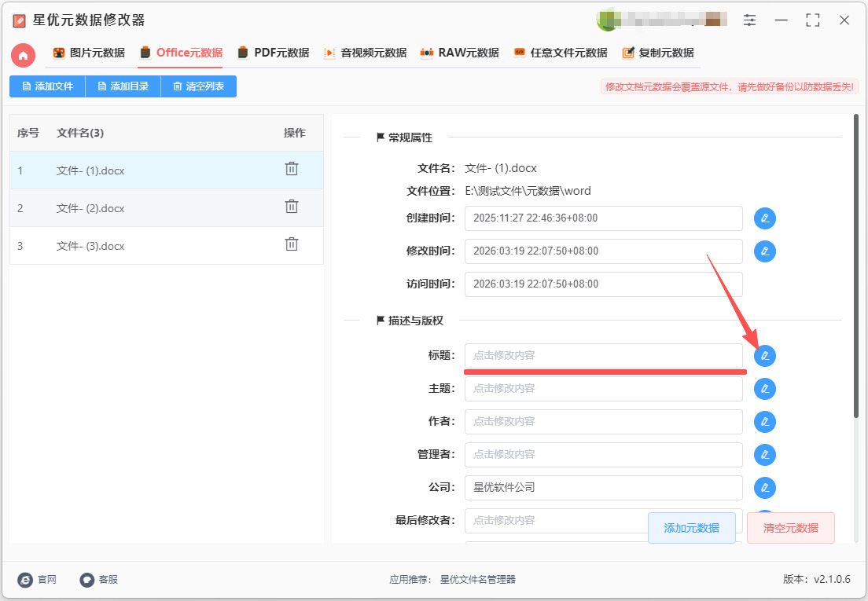This screenshot has height=601, width=868.
Task: Click the 修改时间 input field
Action: [603, 251]
